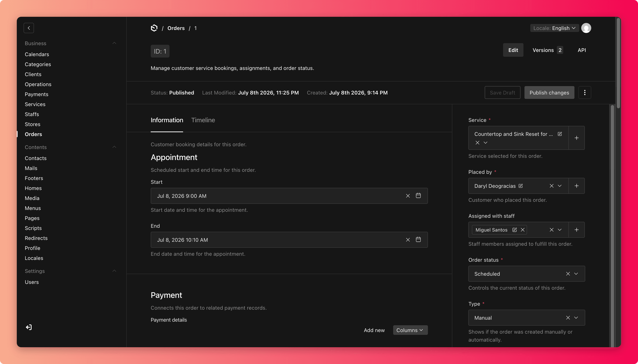The width and height of the screenshot is (638, 364).
Task: Remove Miguel Santos tag from staff
Action: point(522,230)
